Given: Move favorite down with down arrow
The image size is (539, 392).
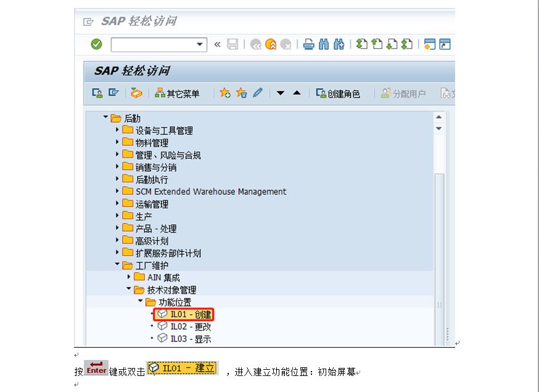Looking at the screenshot, I should point(281,93).
